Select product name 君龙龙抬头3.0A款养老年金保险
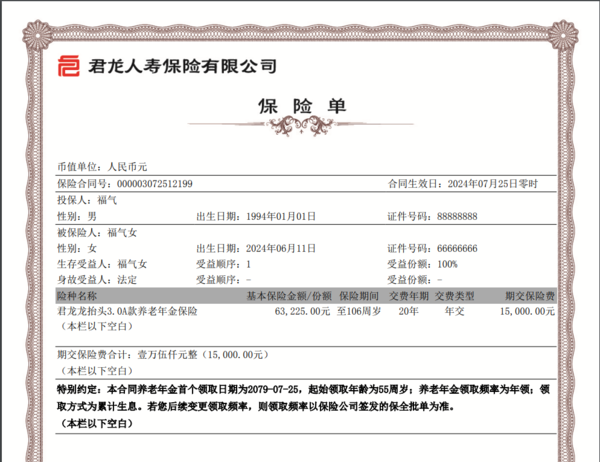The image size is (600, 462). tap(127, 311)
